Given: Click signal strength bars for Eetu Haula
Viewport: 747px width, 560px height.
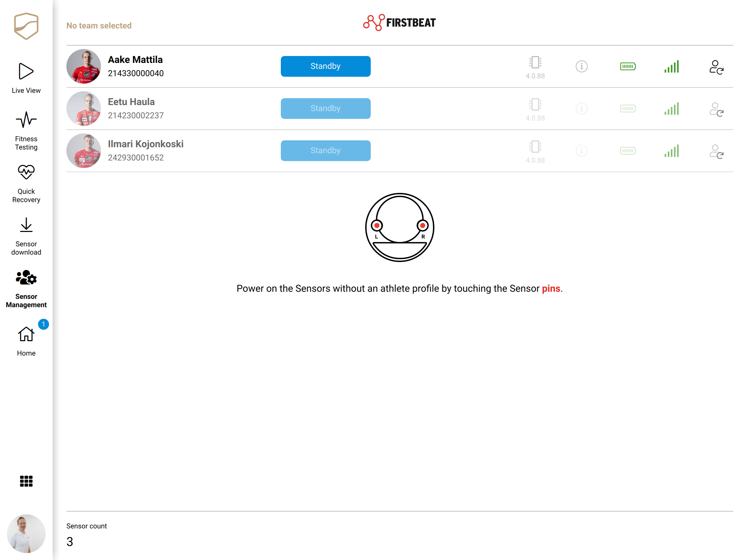Looking at the screenshot, I should tap(672, 109).
